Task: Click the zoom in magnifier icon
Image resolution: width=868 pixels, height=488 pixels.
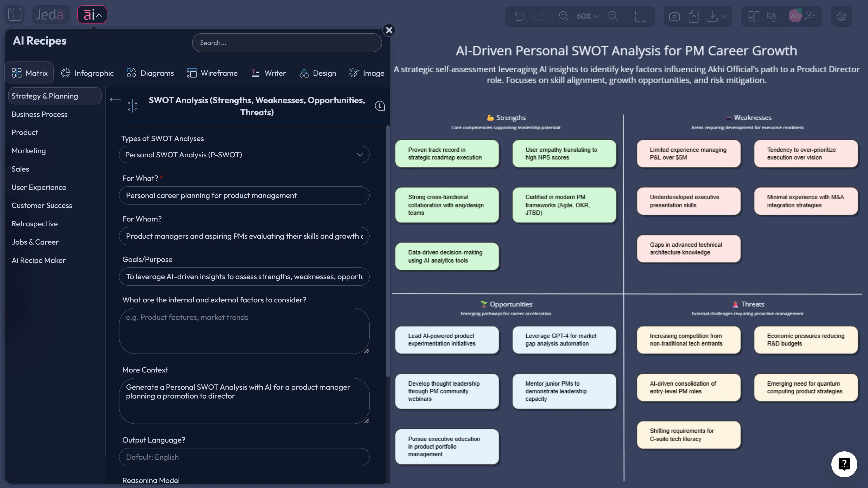Action: pos(563,16)
